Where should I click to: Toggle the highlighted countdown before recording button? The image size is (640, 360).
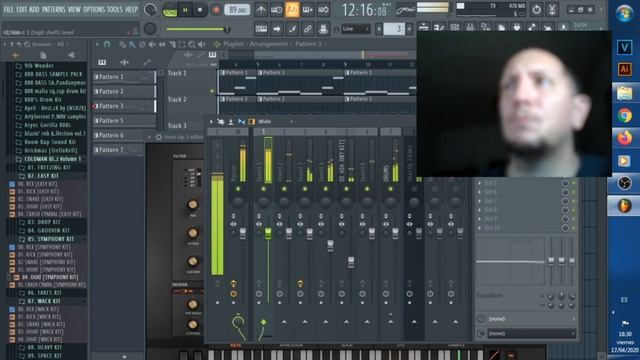coord(292,10)
